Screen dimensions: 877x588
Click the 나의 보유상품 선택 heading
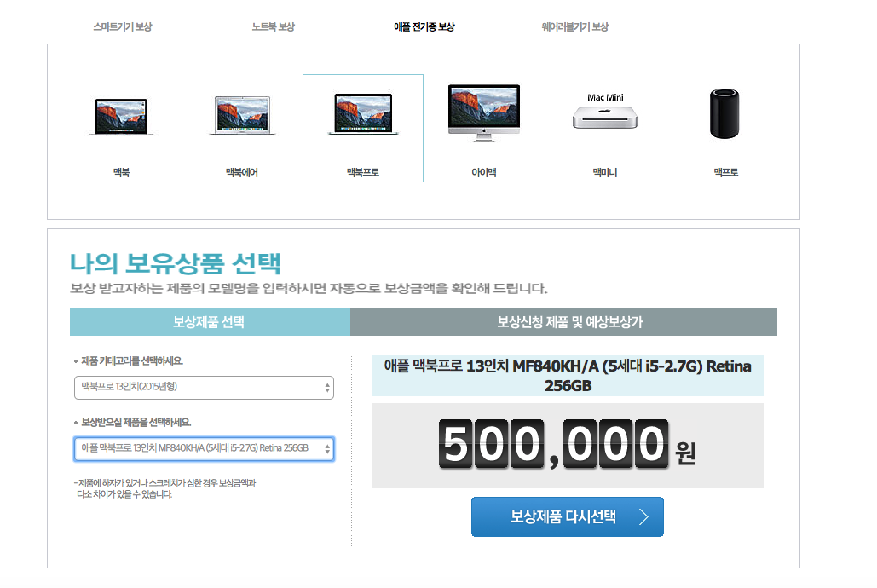pyautogui.click(x=175, y=263)
